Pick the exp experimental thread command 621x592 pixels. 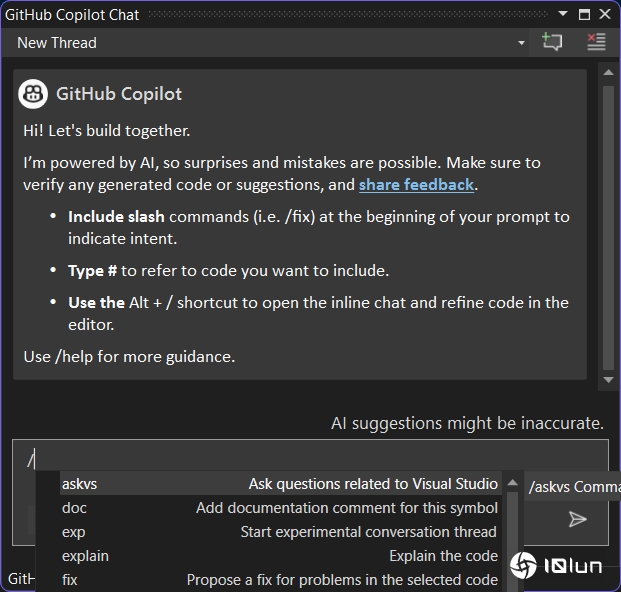(279, 532)
